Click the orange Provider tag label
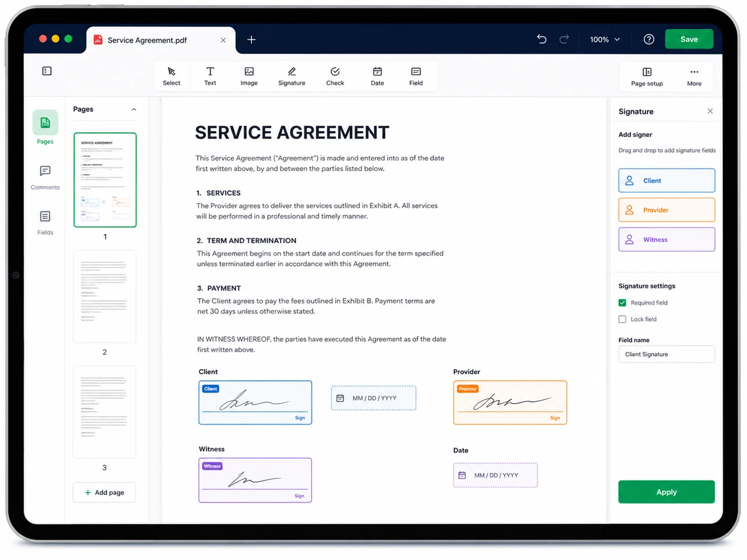 467,389
